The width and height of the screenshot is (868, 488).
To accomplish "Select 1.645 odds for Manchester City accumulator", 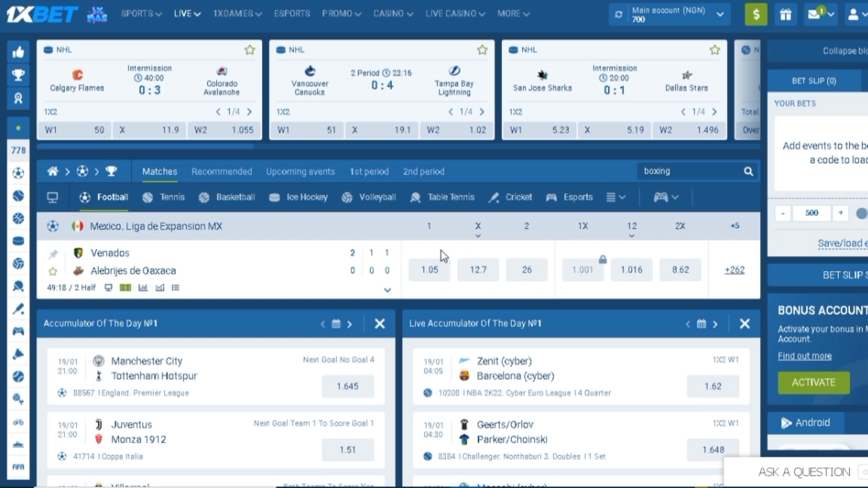I will (348, 386).
